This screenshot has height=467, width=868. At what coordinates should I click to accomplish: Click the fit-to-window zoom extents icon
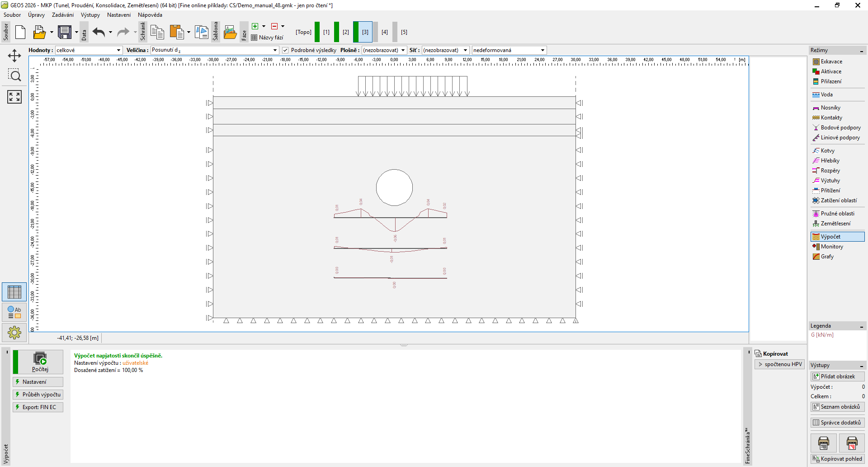pos(14,96)
